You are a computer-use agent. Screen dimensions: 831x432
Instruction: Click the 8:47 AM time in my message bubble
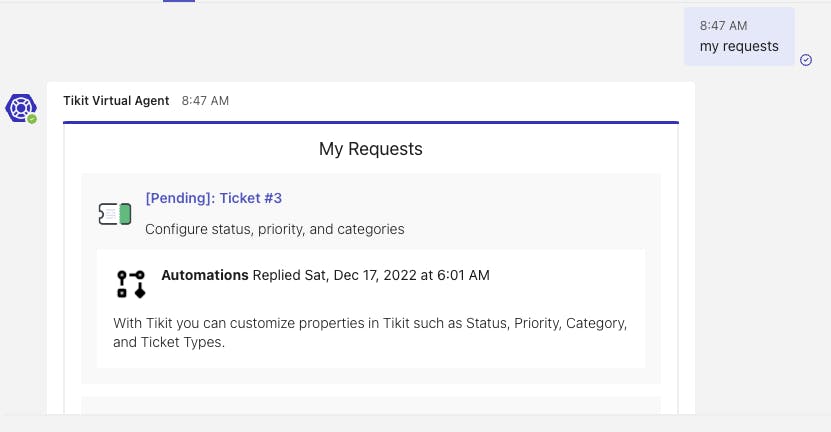pos(723,26)
